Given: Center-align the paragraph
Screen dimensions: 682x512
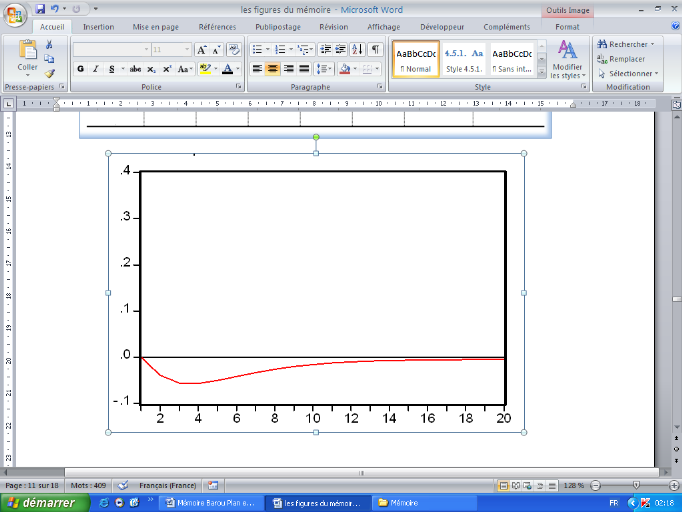Looking at the screenshot, I should tap(272, 69).
